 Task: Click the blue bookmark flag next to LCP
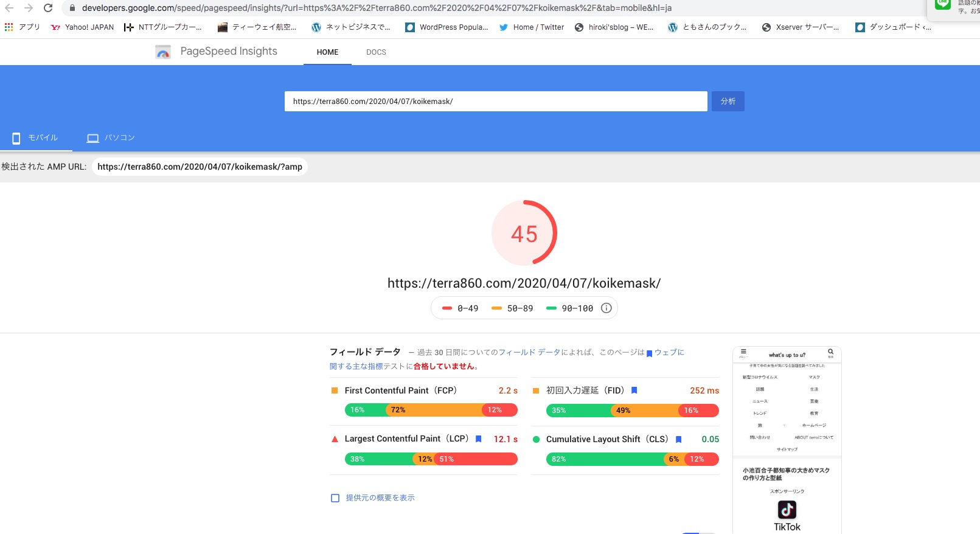tap(478, 439)
